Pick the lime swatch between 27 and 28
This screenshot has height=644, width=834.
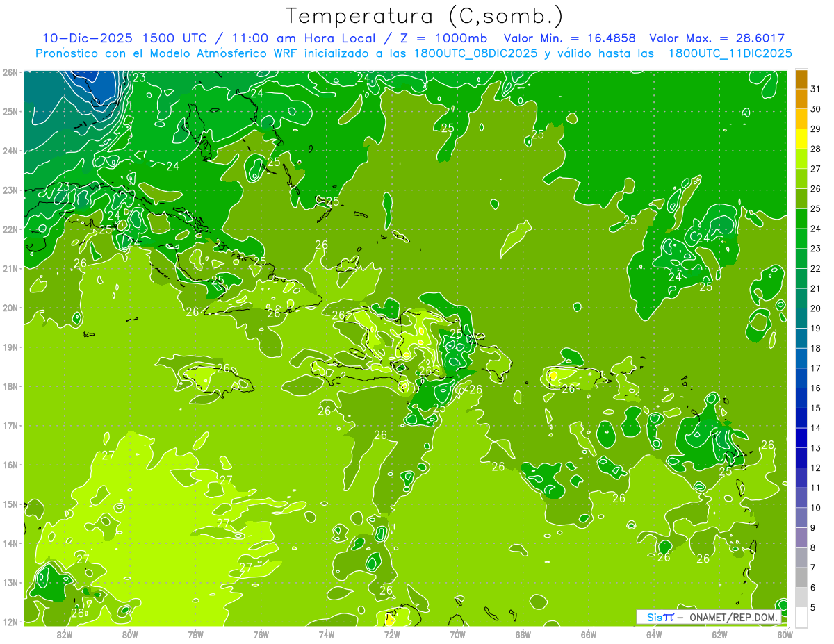[x=801, y=159]
